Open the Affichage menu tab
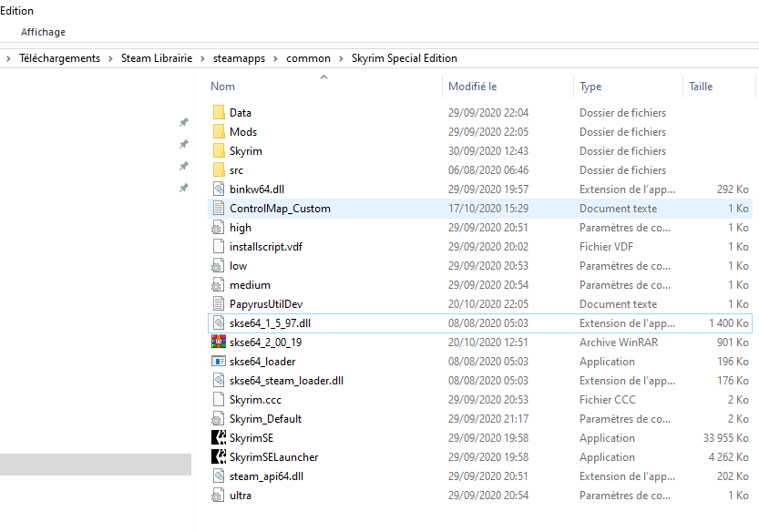Viewport: 759px width, 532px height. (43, 32)
